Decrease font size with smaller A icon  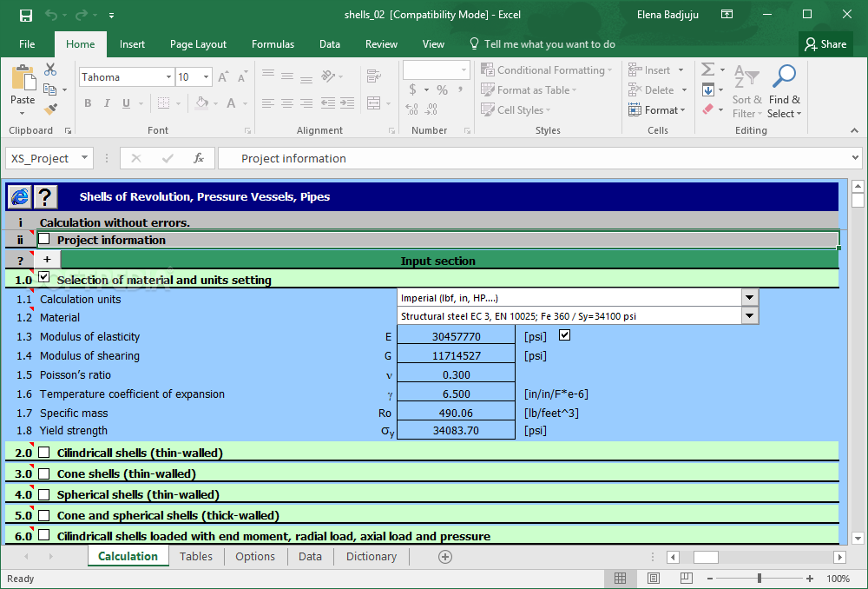pyautogui.click(x=242, y=77)
